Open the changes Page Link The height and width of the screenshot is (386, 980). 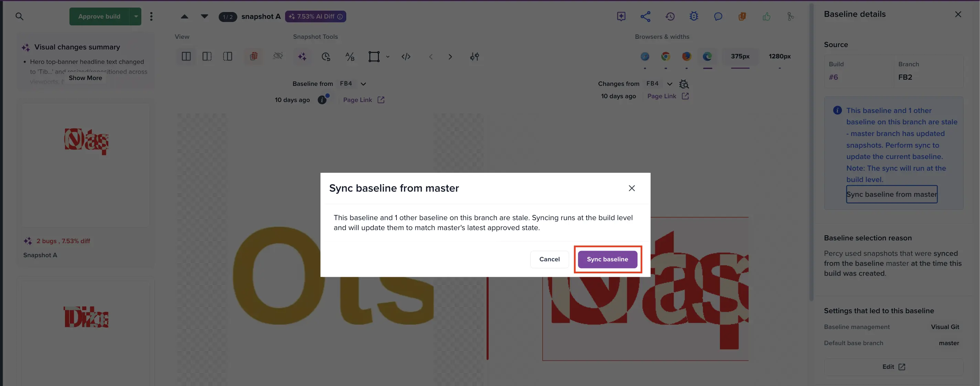click(x=668, y=96)
